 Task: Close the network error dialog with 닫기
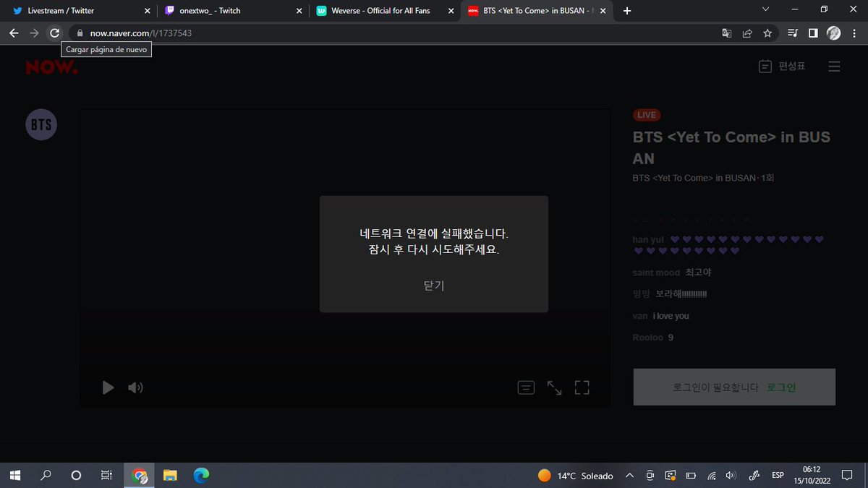434,286
